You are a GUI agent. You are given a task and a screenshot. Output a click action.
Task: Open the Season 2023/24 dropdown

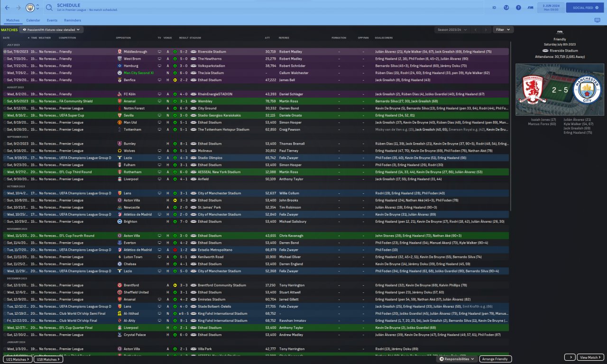[452, 30]
